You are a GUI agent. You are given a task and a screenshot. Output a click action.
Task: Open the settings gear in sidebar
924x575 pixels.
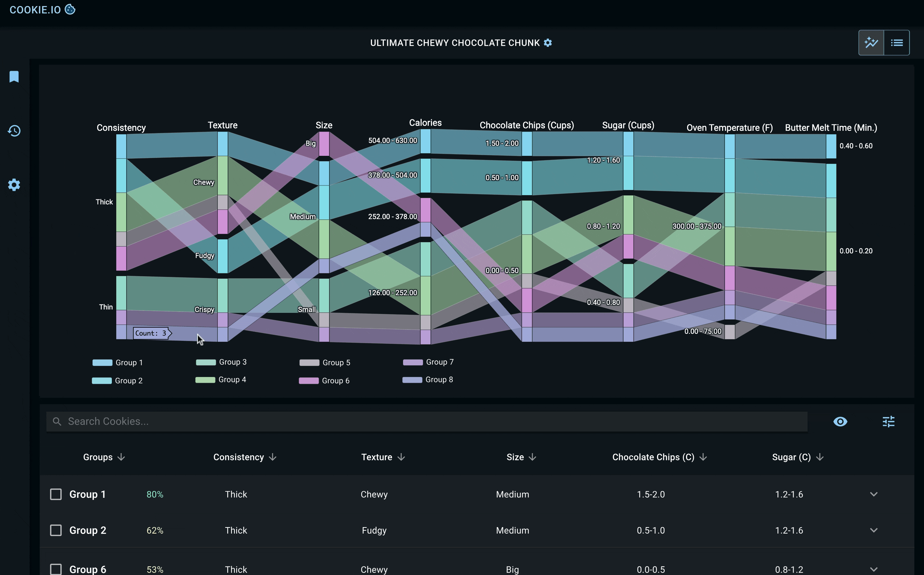point(14,185)
